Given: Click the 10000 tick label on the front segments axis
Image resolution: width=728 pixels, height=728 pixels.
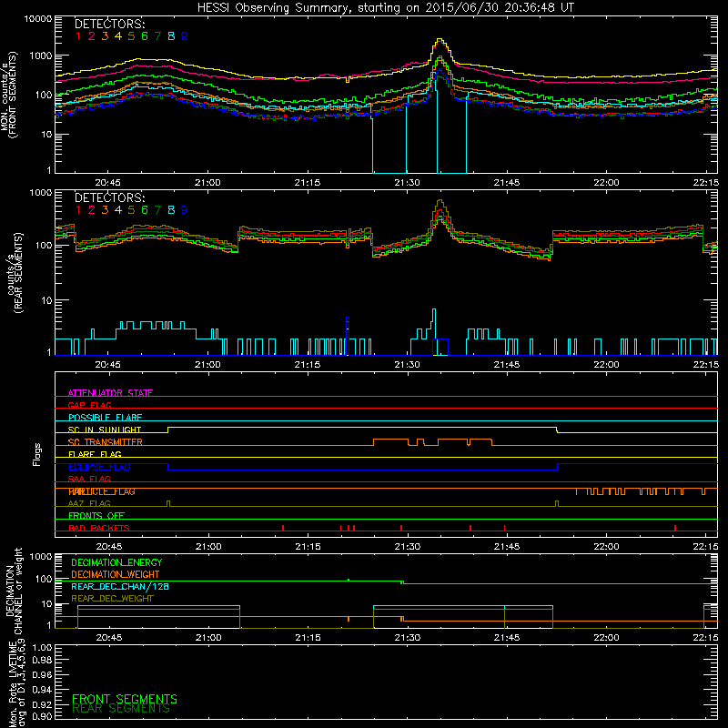Looking at the screenshot, I should 38,19.
